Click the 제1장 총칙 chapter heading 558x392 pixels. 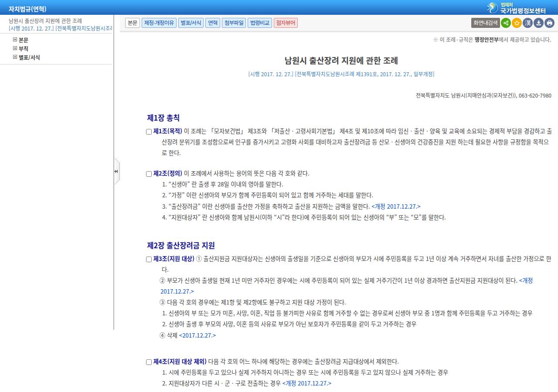click(x=163, y=118)
